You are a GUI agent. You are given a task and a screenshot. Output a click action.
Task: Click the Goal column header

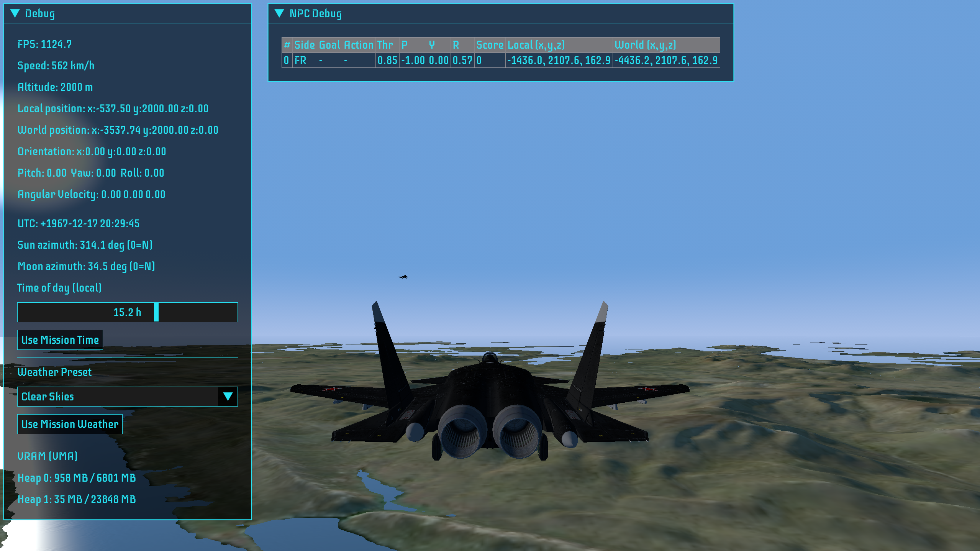point(329,45)
